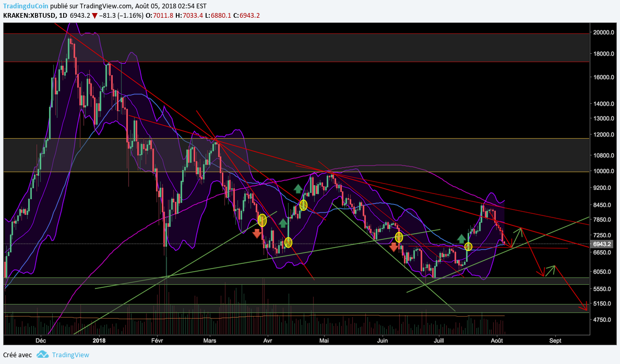Click the yellow circle marker in June
This screenshot has width=620, height=364.
point(399,237)
